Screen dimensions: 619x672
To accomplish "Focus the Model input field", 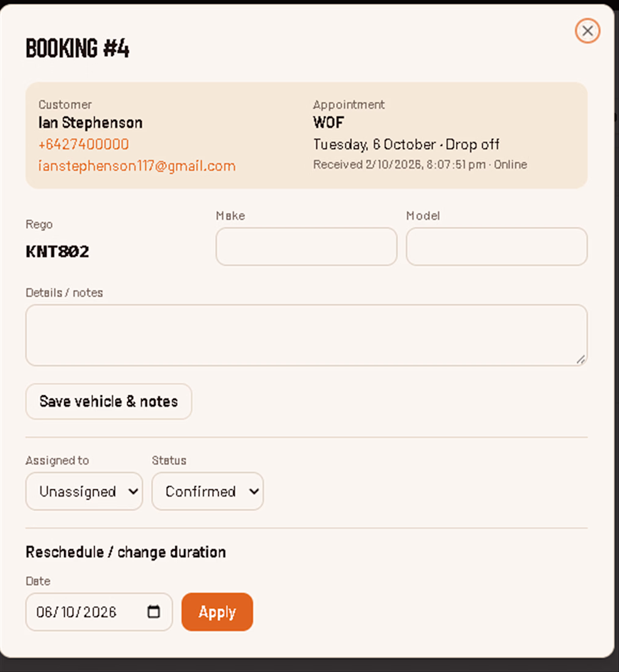I will click(x=496, y=246).
